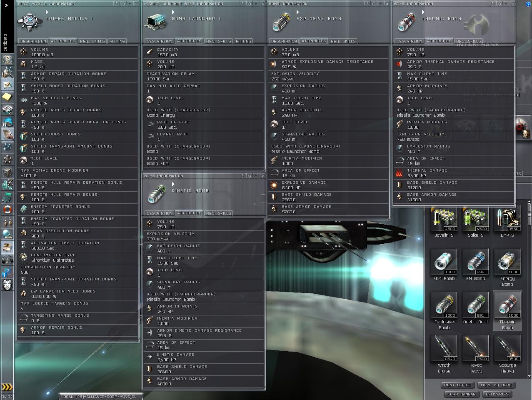Viewport: 532px width, 400px height.
Task: Select the Thermic Bomb hangar item
Action: [507, 311]
